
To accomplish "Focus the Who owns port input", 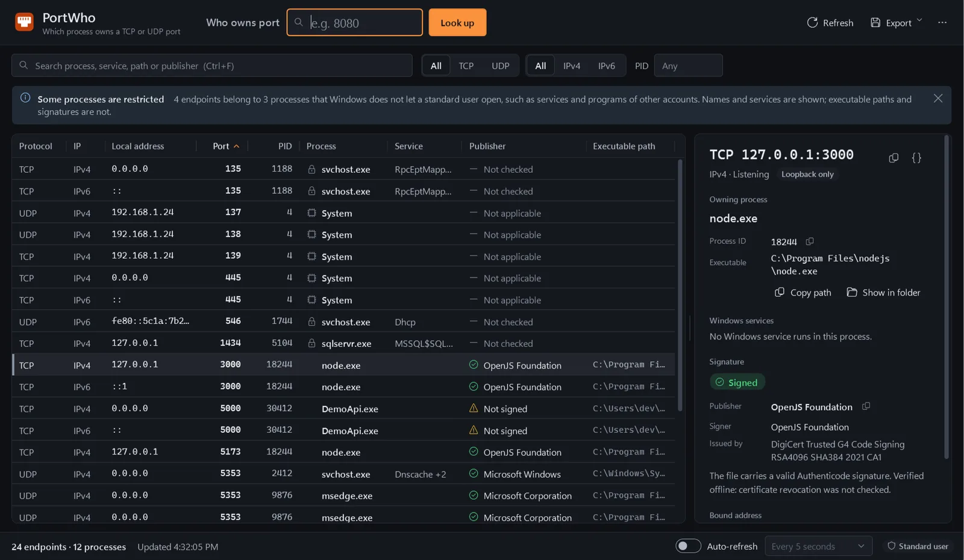I will click(355, 22).
